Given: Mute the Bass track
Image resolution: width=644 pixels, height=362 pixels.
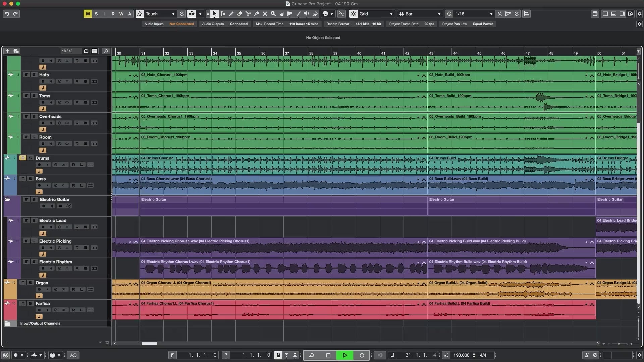Looking at the screenshot, I should tap(23, 179).
